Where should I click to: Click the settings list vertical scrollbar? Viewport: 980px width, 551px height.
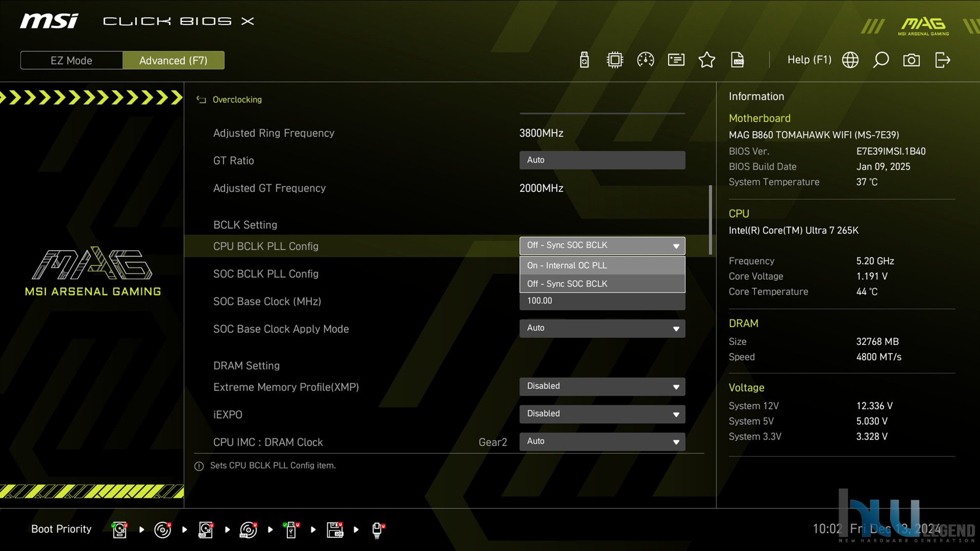711,220
